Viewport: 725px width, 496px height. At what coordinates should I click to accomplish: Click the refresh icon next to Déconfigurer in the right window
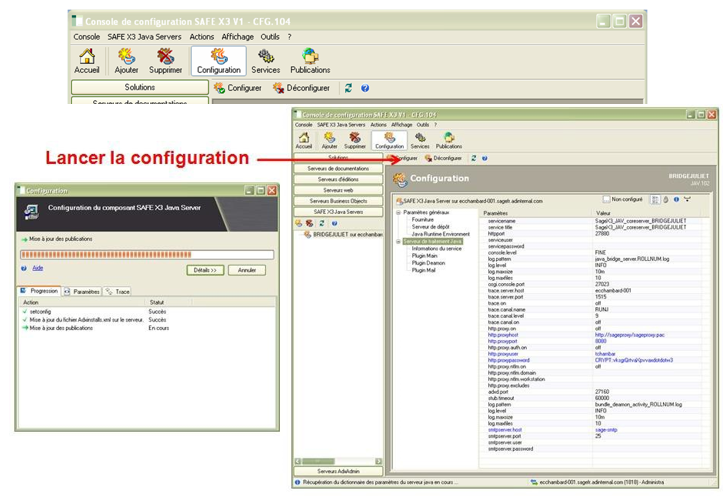[x=473, y=158]
